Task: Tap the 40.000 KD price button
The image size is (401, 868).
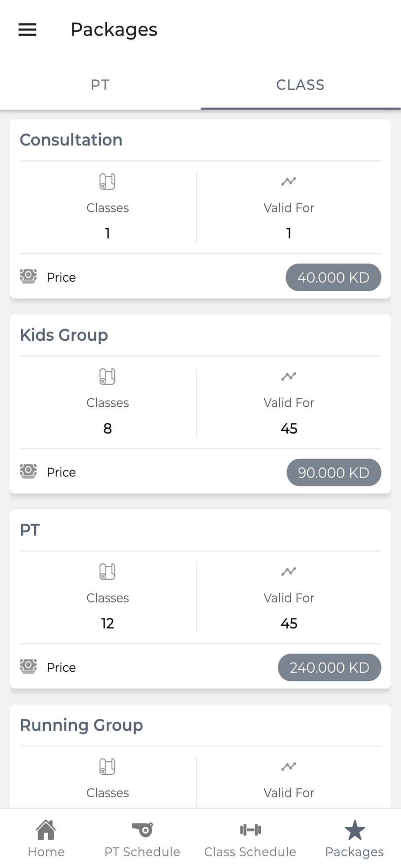Action: [x=333, y=277]
